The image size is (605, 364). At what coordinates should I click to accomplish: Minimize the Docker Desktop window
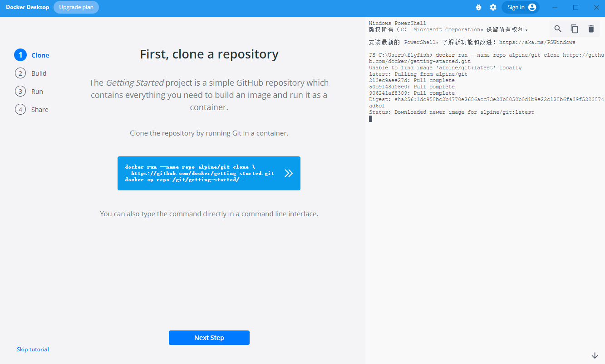point(556,7)
